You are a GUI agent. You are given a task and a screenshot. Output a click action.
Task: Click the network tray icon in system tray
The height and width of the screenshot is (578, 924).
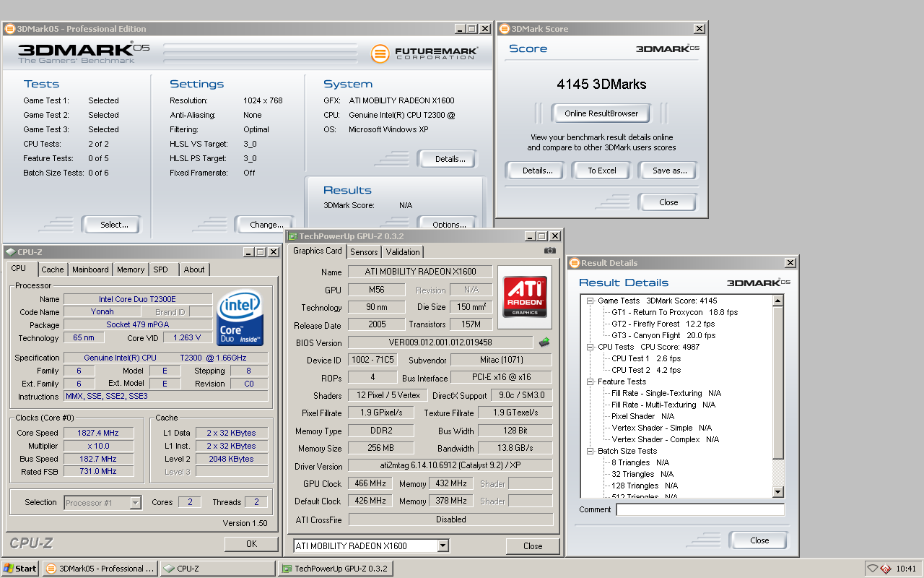[x=873, y=569]
